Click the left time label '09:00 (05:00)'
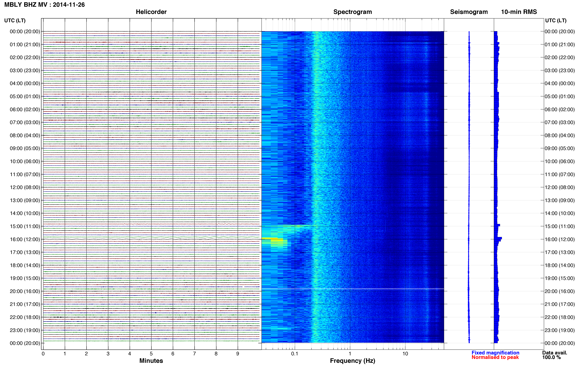The image size is (588, 368). [25, 148]
